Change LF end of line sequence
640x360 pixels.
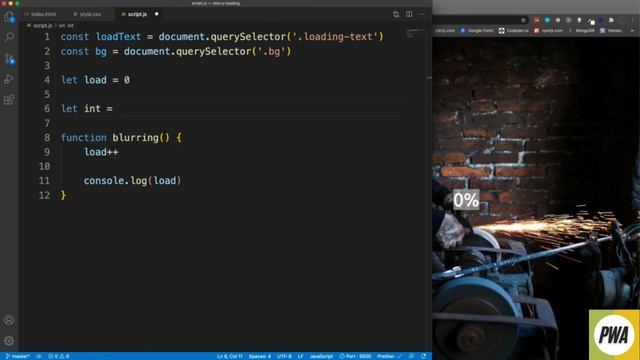pos(300,356)
